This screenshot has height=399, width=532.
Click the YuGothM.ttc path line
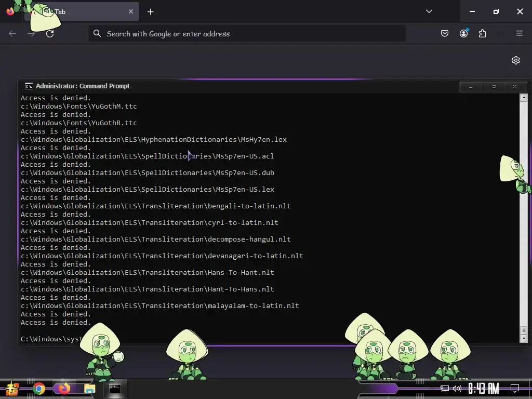click(79, 106)
